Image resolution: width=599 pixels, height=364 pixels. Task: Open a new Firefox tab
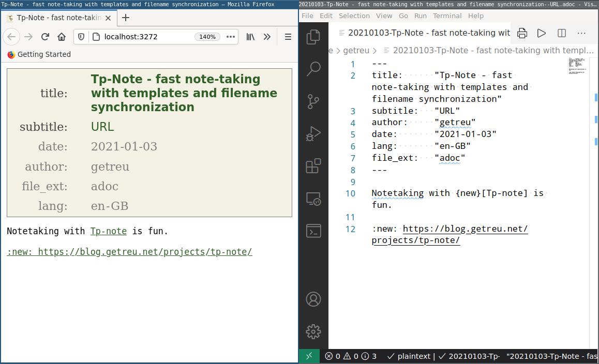(126, 18)
